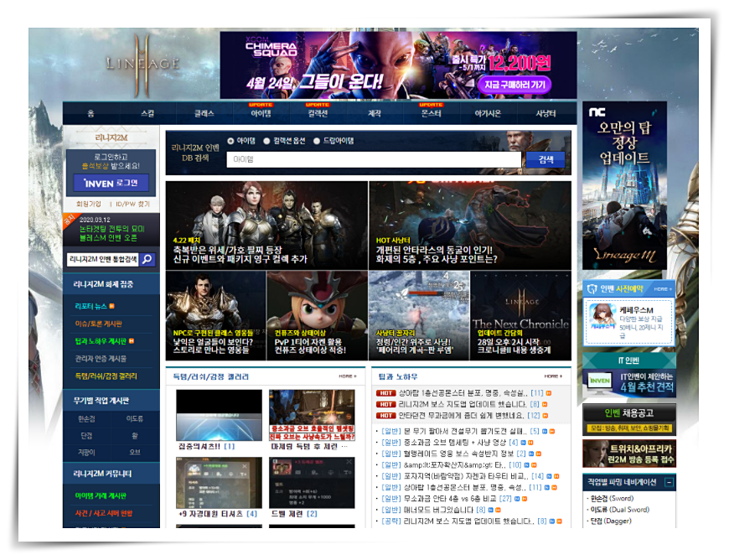Open the 리포터 뉴스 sidebar link
Image resolution: width=729 pixels, height=560 pixels.
click(91, 307)
